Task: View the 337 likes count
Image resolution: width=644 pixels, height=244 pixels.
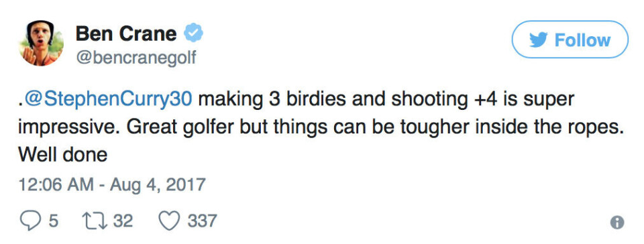Action: 202,221
